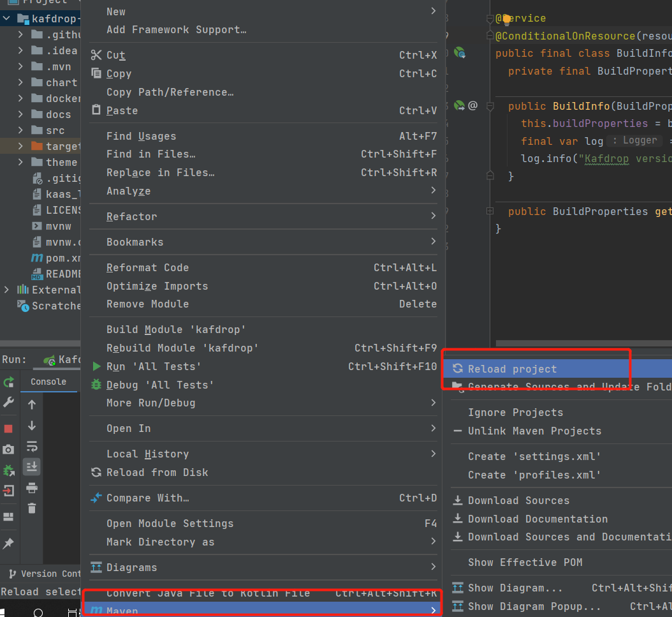Click the lightbulb intention icon near @Service
Image resolution: width=672 pixels, height=617 pixels.
pyautogui.click(x=507, y=19)
